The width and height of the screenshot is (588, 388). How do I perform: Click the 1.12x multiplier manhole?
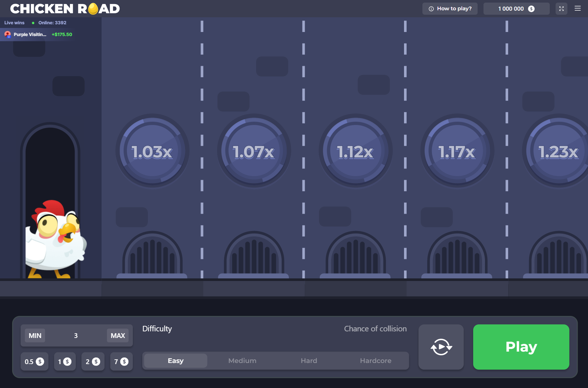(x=355, y=151)
